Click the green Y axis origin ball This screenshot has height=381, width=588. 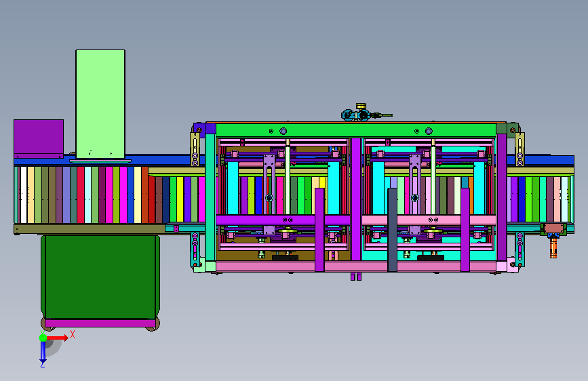coord(43,338)
